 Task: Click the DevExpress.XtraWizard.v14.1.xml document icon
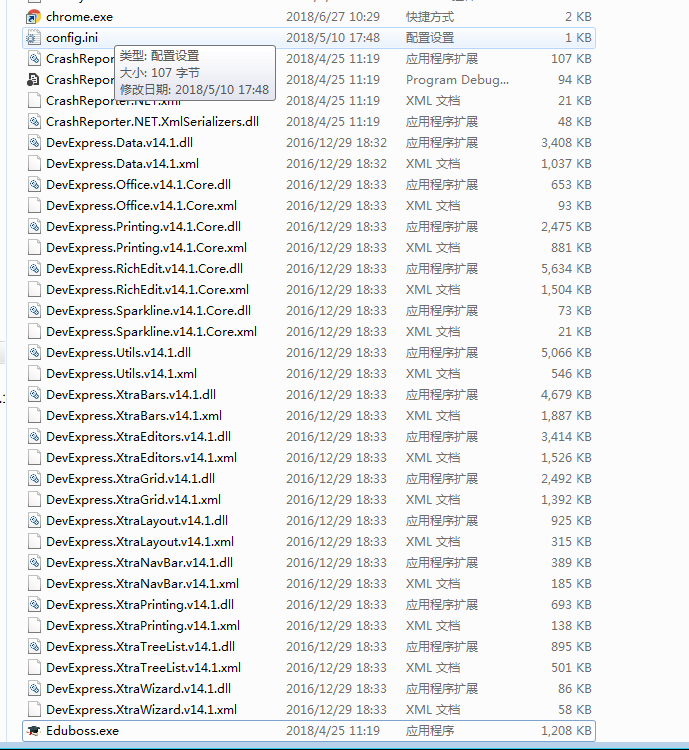coord(33,710)
